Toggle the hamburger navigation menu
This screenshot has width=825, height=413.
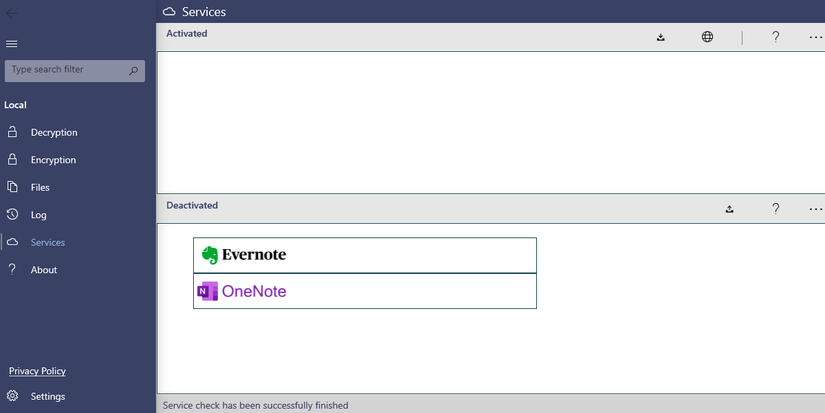(x=12, y=44)
